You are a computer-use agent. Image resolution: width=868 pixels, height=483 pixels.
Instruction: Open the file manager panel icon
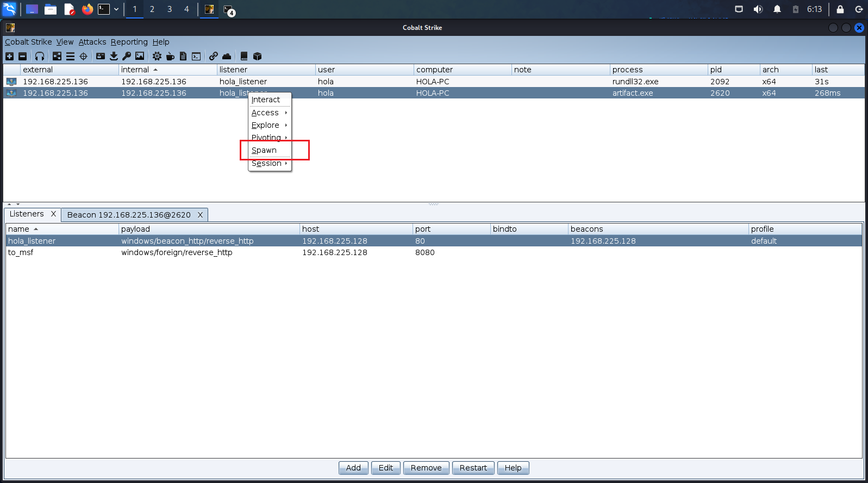click(x=51, y=9)
